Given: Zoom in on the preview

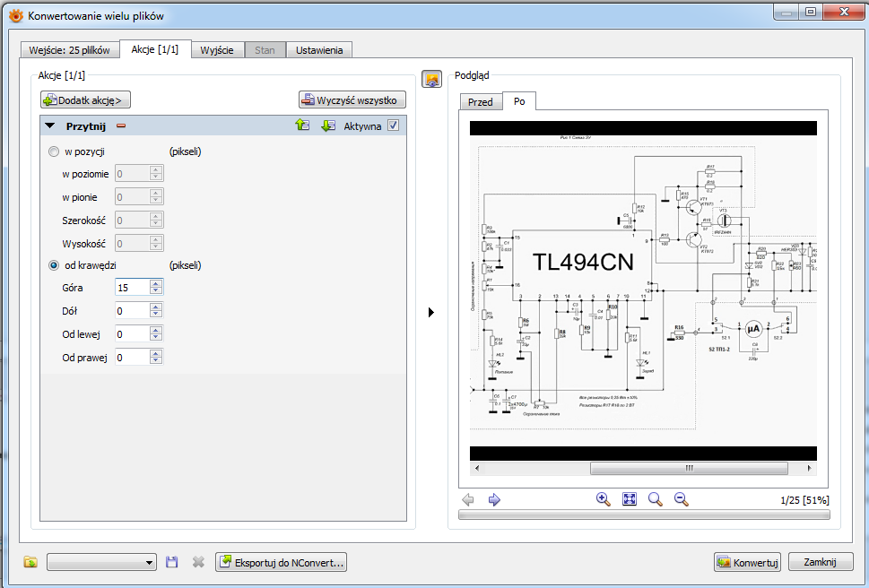Looking at the screenshot, I should (x=603, y=499).
